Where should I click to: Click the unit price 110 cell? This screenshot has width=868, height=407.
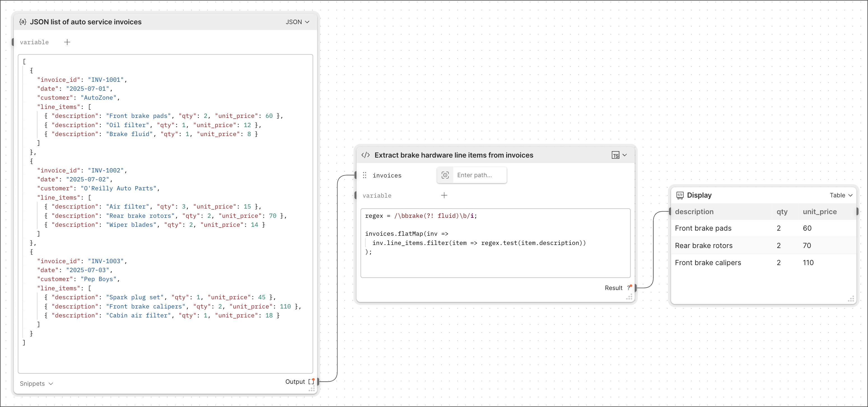[x=808, y=263]
